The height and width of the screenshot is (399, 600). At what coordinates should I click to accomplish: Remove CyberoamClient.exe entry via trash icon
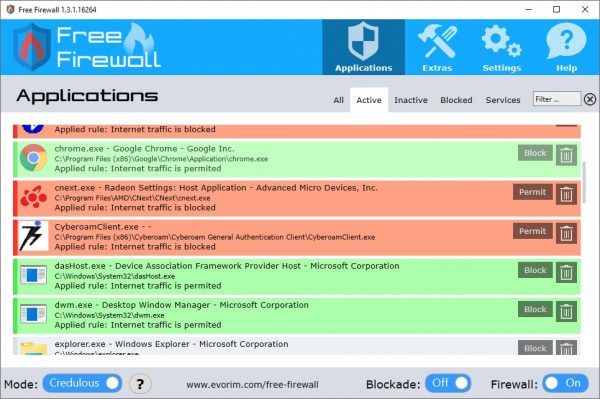(x=566, y=233)
